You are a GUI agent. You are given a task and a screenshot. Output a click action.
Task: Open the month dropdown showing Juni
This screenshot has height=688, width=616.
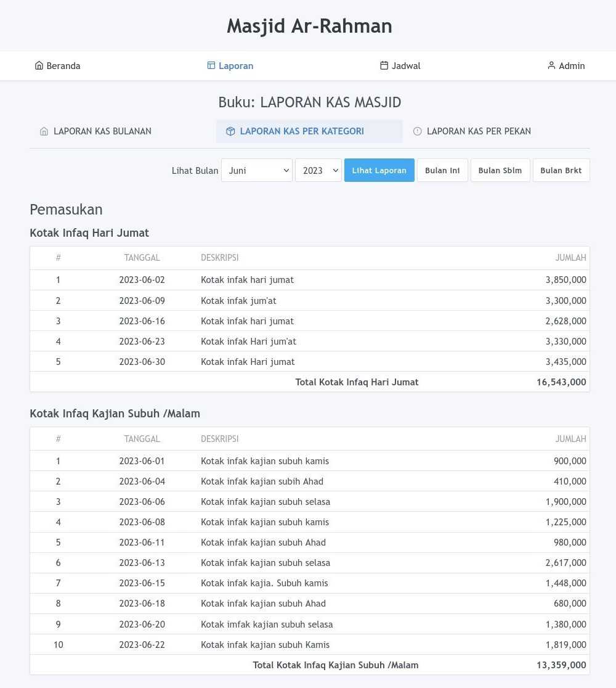(256, 171)
